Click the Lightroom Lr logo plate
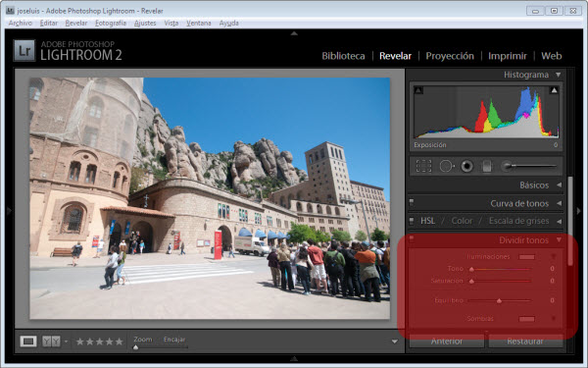Viewport: 588px width, 368px height. [24, 50]
